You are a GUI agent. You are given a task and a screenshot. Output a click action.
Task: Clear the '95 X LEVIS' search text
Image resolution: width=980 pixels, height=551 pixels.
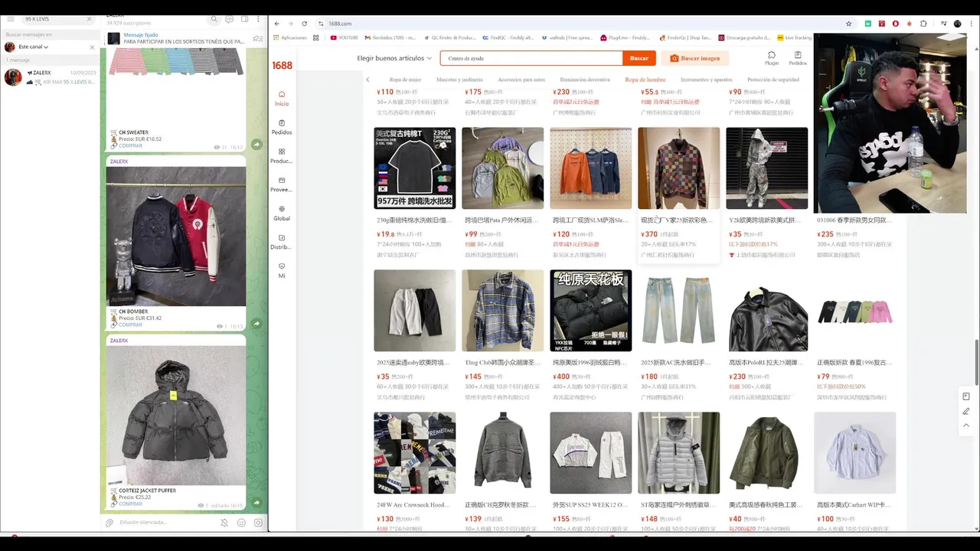90,19
